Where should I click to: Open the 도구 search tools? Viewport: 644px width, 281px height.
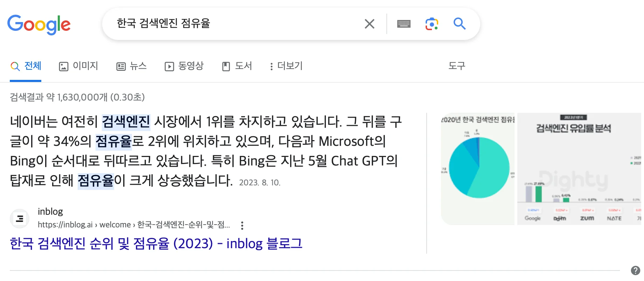pyautogui.click(x=457, y=66)
